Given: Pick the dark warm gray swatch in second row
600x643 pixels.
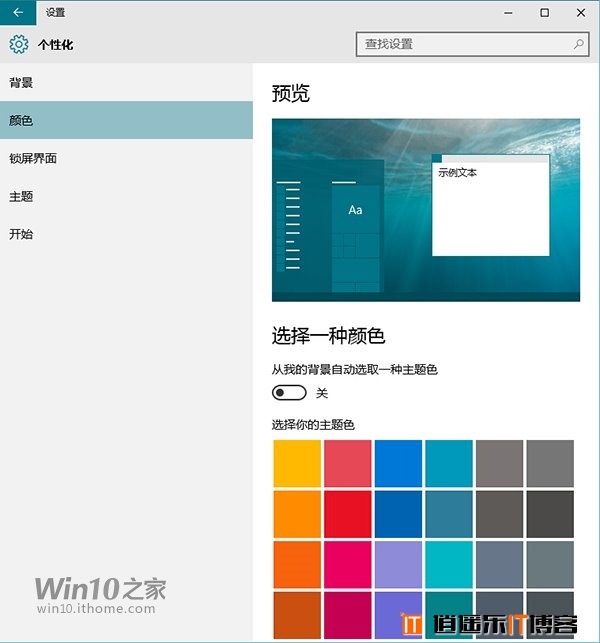Looking at the screenshot, I should tap(500, 514).
